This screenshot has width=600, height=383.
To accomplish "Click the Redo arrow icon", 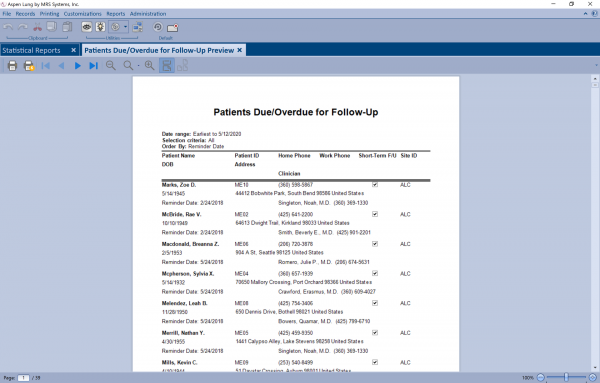I will coord(23,27).
